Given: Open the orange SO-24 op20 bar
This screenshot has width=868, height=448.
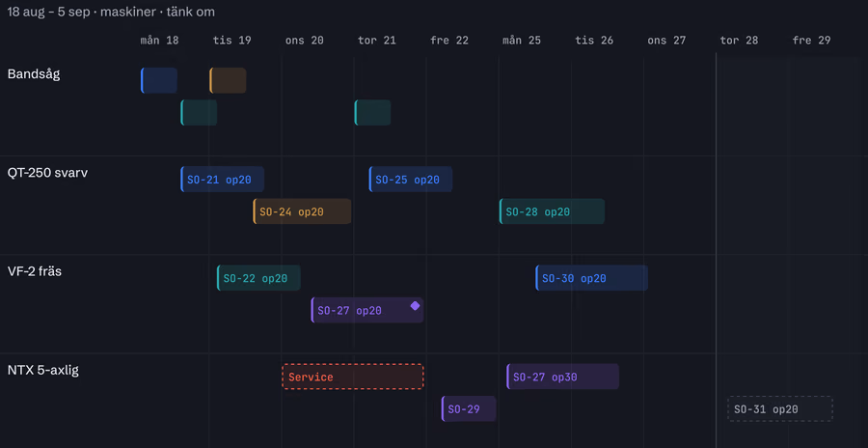Looking at the screenshot, I should coord(302,211).
